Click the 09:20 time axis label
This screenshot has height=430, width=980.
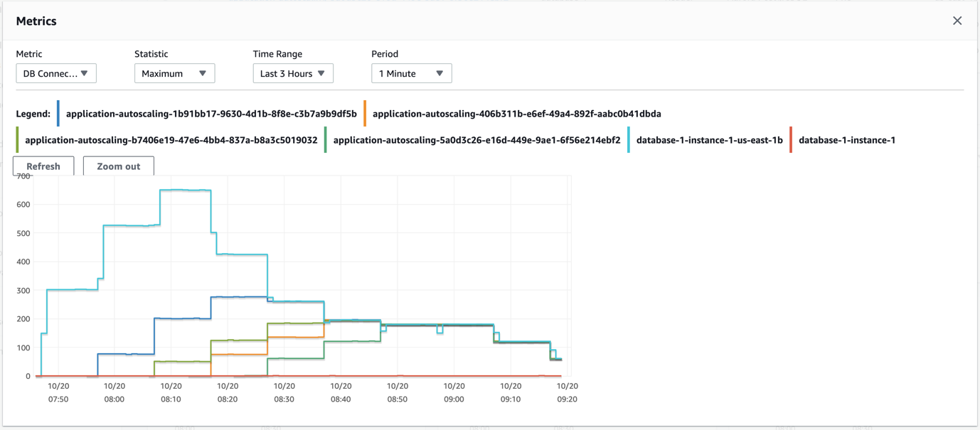pos(567,399)
